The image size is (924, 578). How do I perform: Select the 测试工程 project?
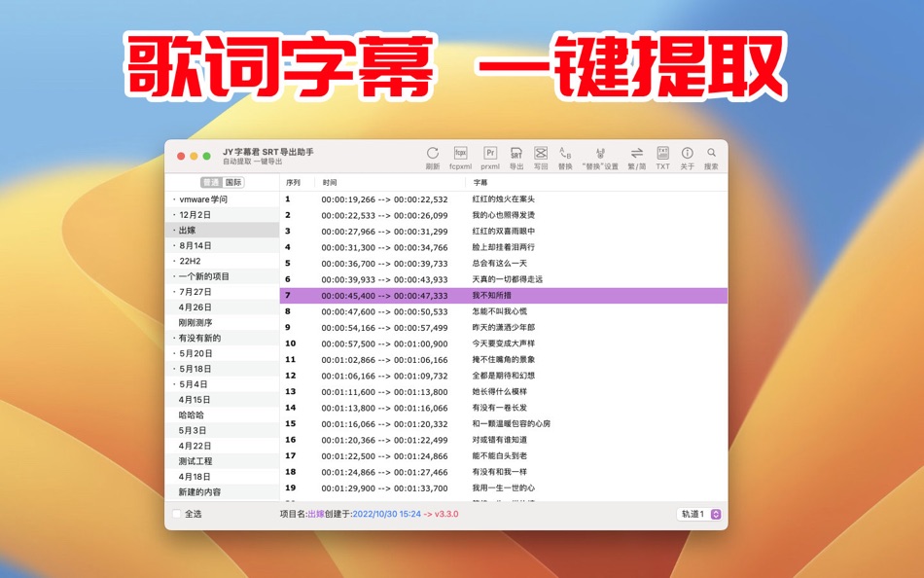click(222, 461)
